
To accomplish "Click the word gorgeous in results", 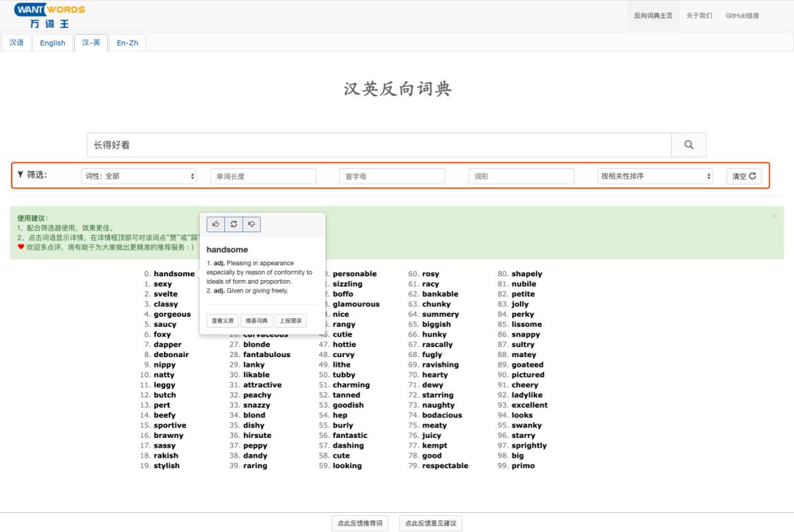I will 172,314.
